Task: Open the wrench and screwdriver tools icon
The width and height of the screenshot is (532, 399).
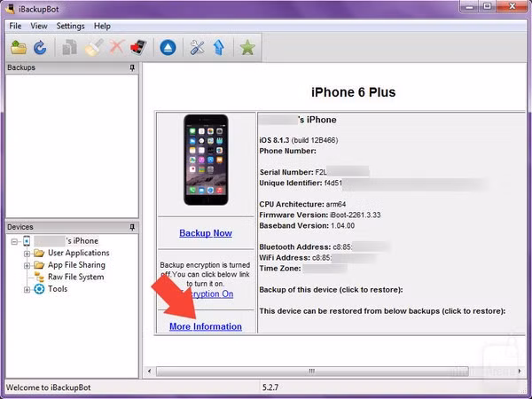Action: coord(198,48)
